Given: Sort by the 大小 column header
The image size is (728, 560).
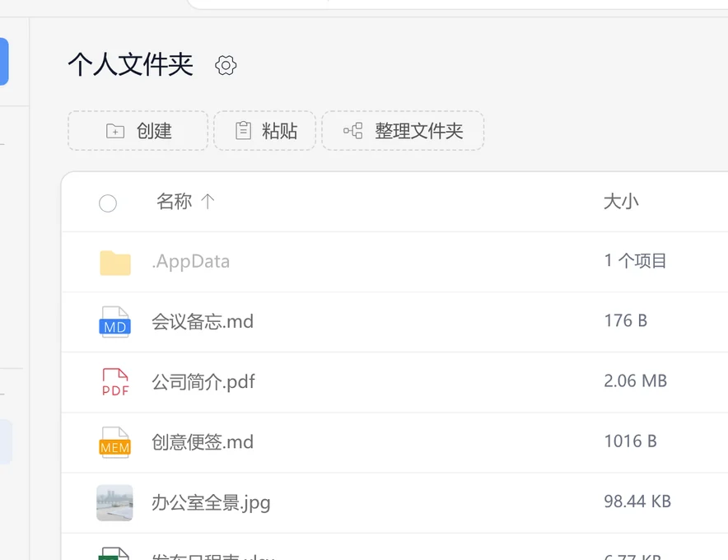Looking at the screenshot, I should tap(621, 202).
